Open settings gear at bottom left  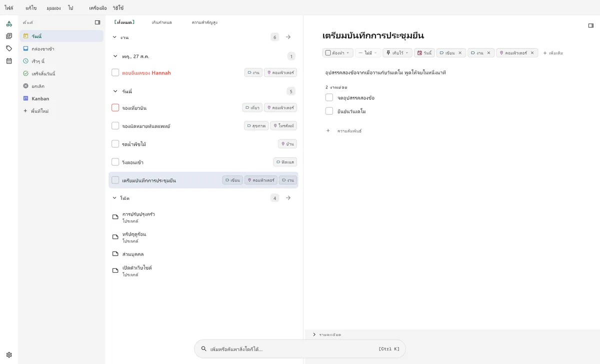point(9,355)
